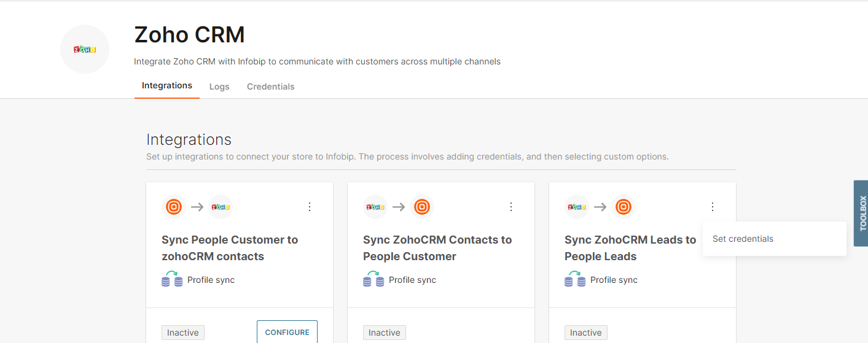Viewport: 868px width, 343px height.
Task: Click the Zoho logo in the page header
Action: (x=85, y=49)
